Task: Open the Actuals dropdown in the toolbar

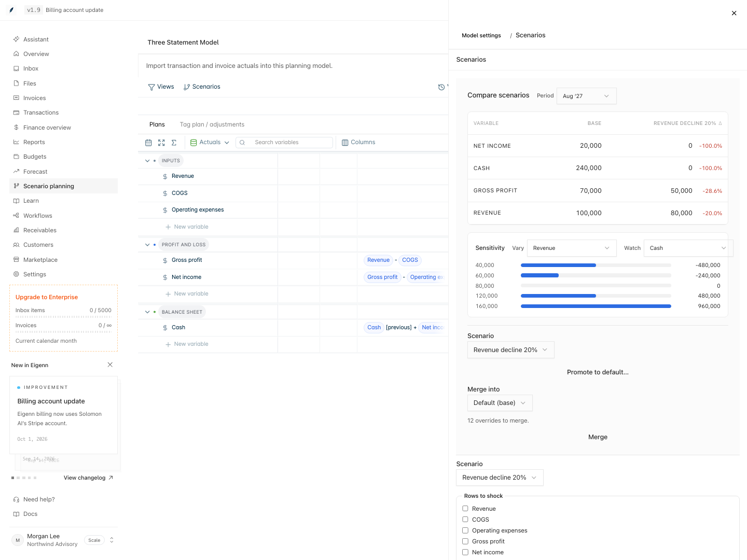Action: (x=210, y=143)
